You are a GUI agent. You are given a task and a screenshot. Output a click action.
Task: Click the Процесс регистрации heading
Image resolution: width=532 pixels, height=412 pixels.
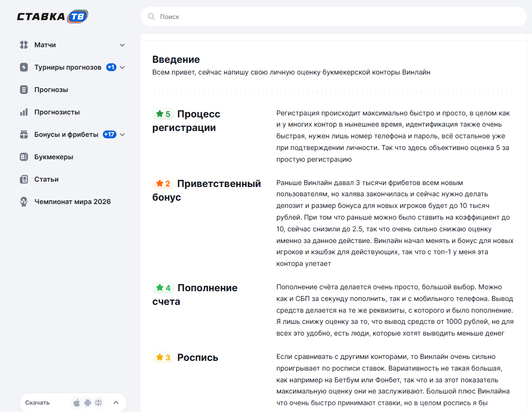click(x=186, y=121)
